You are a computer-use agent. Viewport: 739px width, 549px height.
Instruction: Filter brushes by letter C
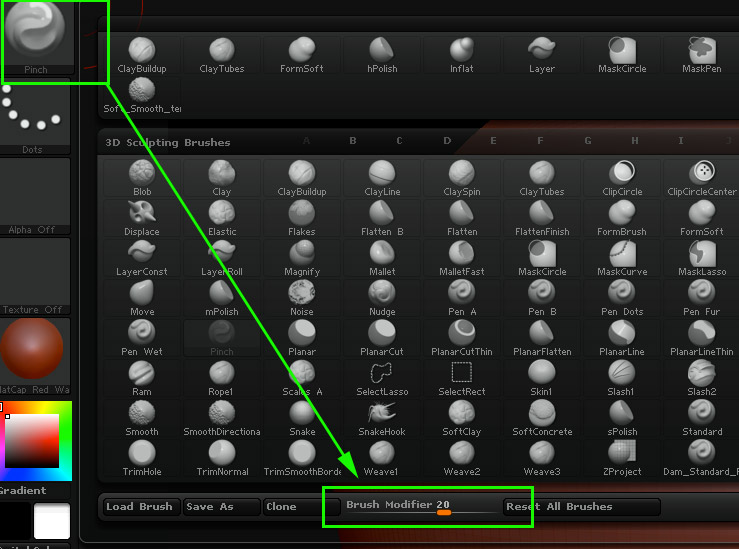tap(399, 140)
